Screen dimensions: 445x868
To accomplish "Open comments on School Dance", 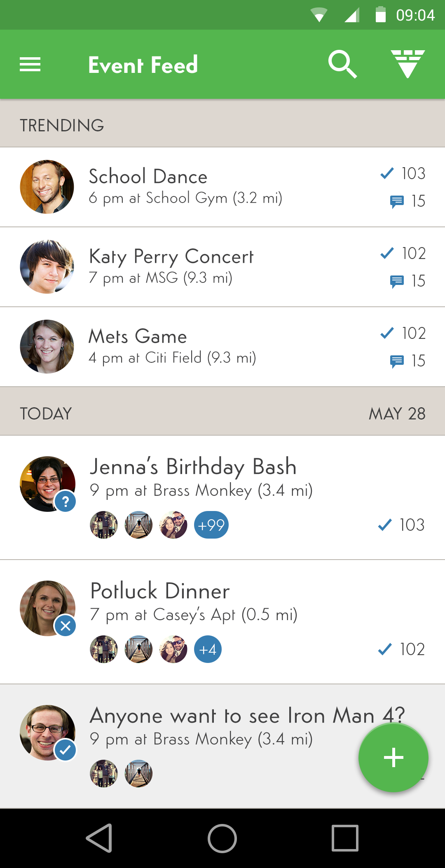I will 397,201.
